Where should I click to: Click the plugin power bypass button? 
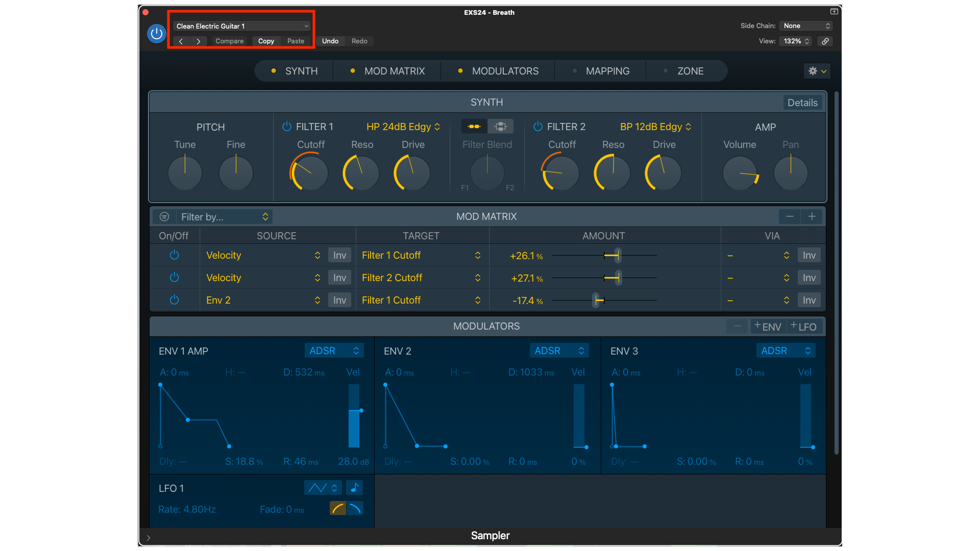pyautogui.click(x=157, y=34)
